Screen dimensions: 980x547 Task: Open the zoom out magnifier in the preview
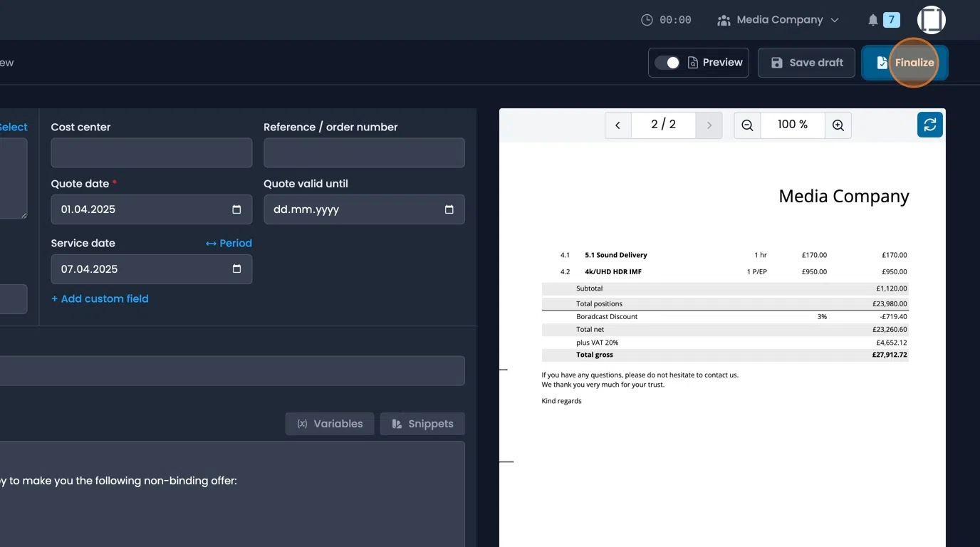(x=746, y=125)
